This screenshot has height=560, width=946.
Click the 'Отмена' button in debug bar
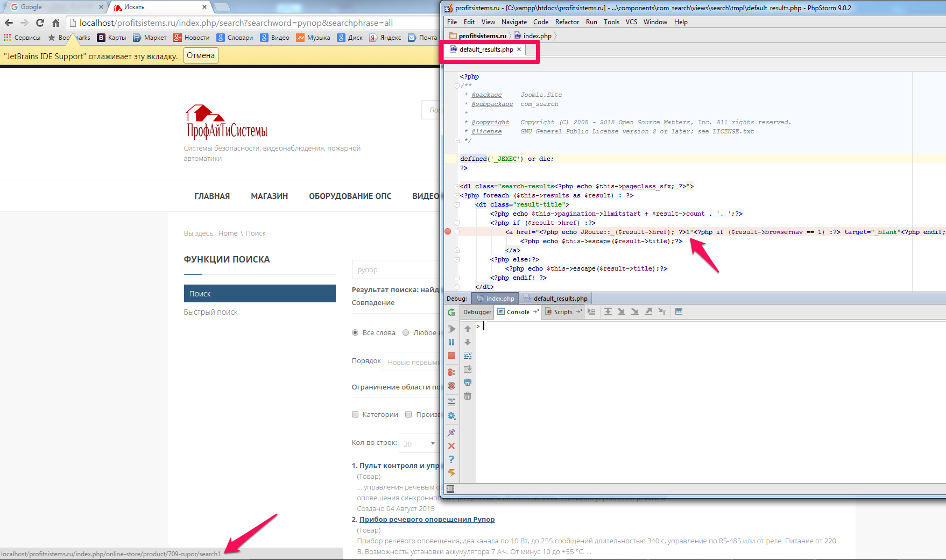(201, 55)
